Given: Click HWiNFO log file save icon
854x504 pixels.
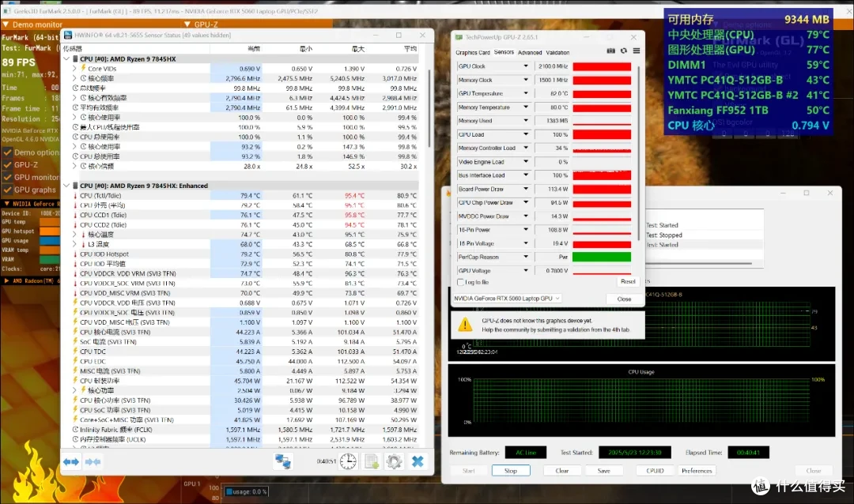Looking at the screenshot, I should [x=372, y=461].
